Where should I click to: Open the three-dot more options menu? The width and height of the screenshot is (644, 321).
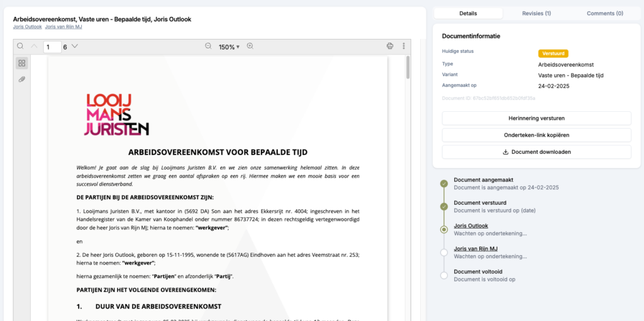pyautogui.click(x=404, y=46)
